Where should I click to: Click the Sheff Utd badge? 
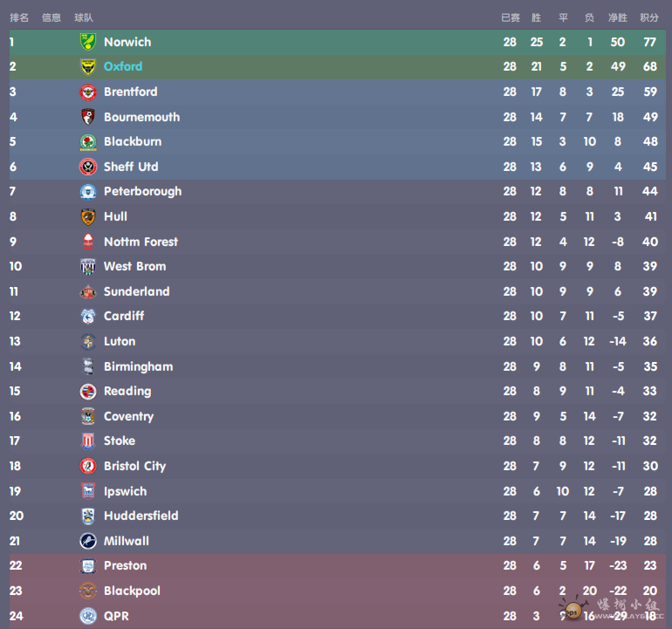(88, 167)
